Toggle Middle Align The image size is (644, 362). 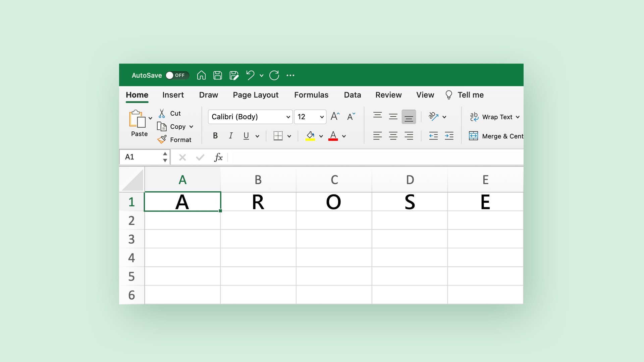click(393, 117)
